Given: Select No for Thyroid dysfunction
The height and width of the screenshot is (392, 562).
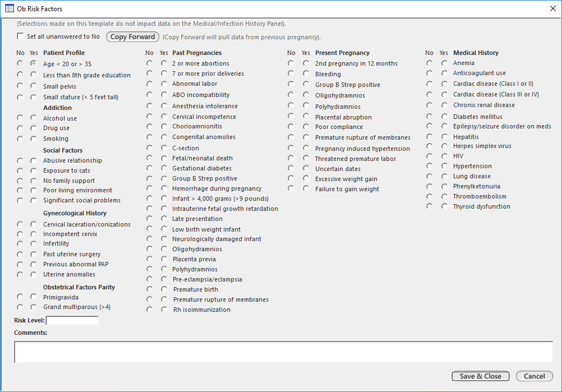Looking at the screenshot, I should [x=429, y=206].
